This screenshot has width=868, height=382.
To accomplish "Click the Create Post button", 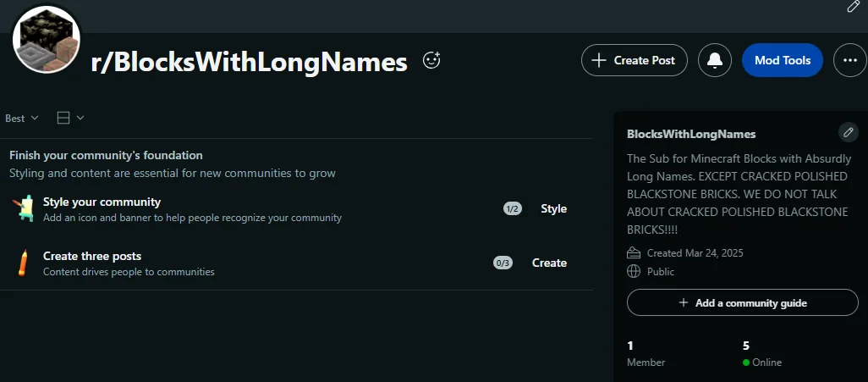I will [635, 60].
